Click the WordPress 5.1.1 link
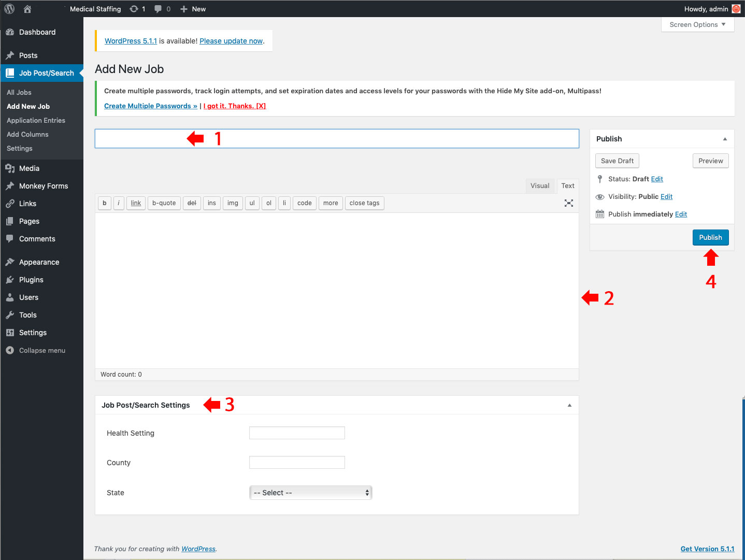 pyautogui.click(x=131, y=41)
